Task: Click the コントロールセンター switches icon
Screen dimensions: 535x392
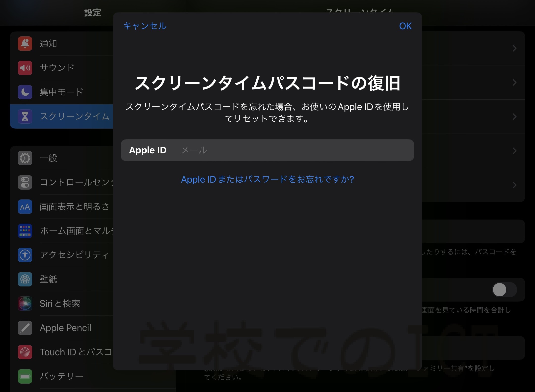Action: pos(25,182)
